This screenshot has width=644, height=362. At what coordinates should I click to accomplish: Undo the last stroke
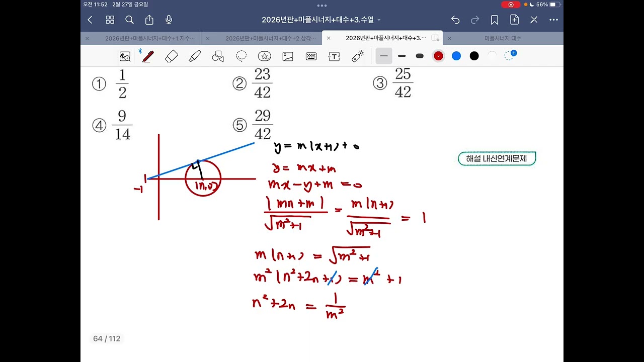click(455, 20)
